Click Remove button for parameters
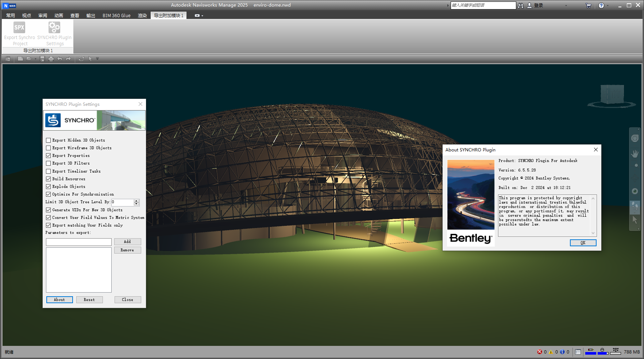This screenshot has width=644, height=359. point(127,250)
